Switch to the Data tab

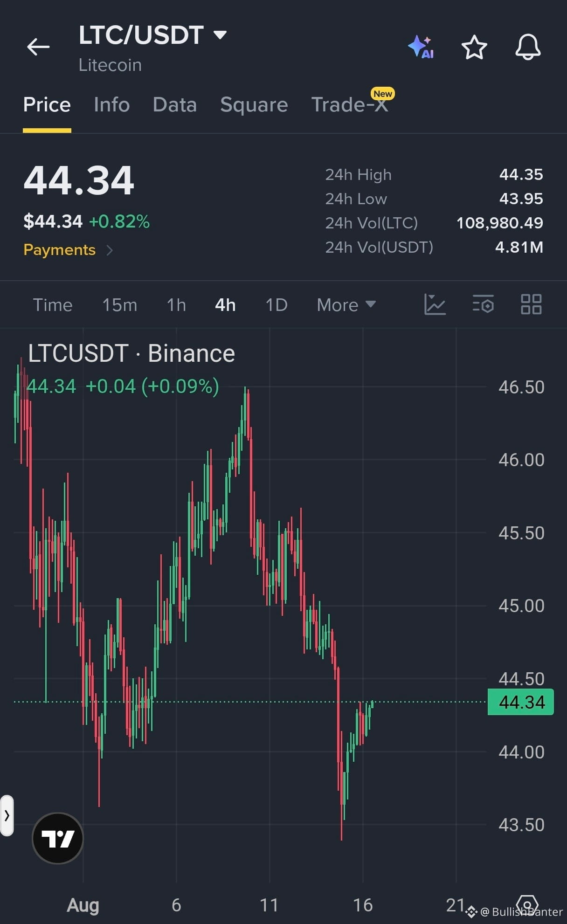click(x=175, y=104)
